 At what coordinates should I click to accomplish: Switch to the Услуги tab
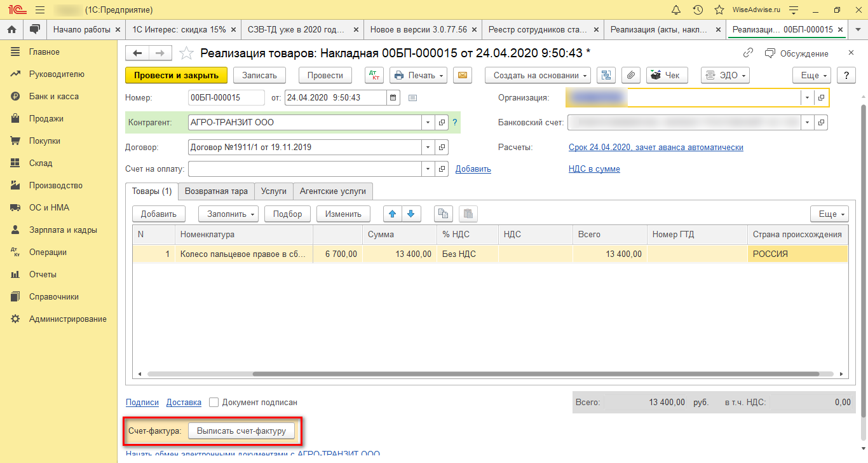pos(274,191)
